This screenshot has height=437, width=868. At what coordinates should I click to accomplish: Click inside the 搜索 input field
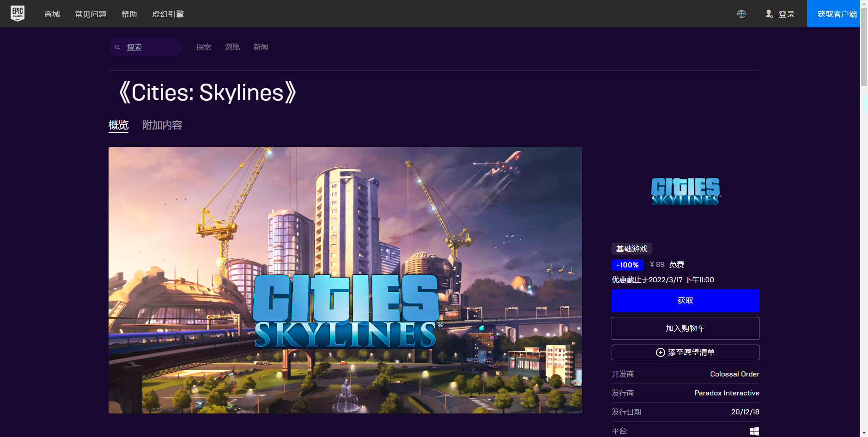(x=146, y=47)
